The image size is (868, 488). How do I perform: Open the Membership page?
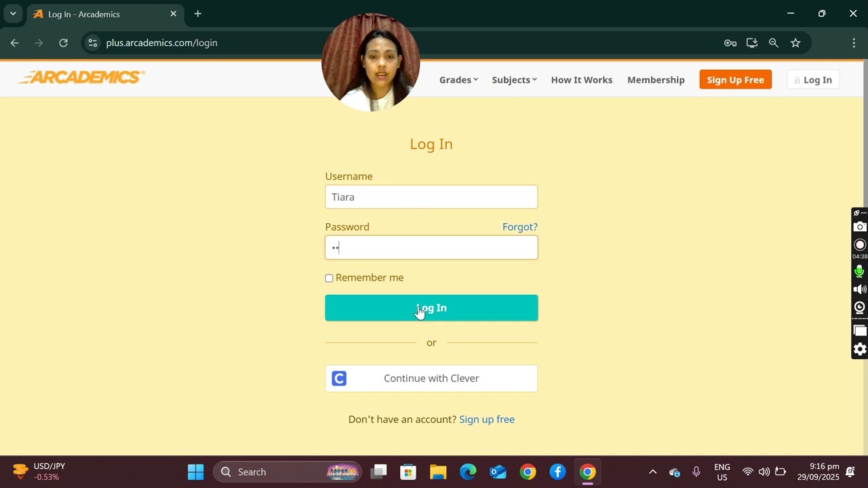[656, 80]
